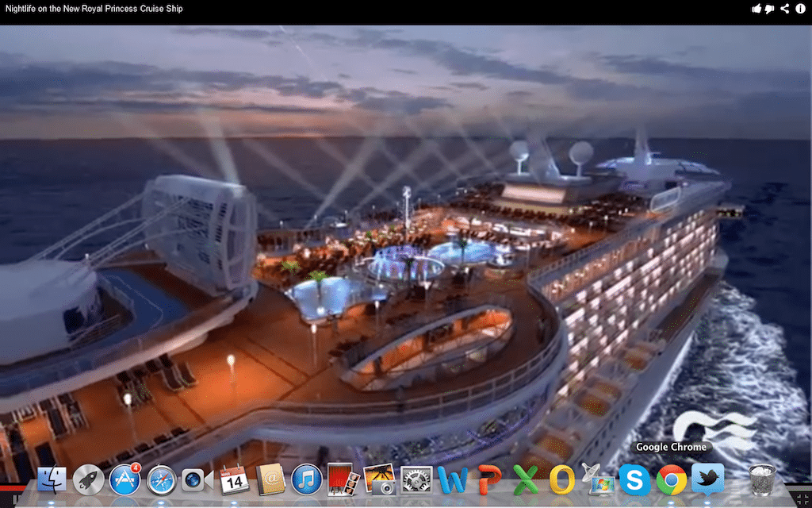Open Contacts address book in the dock
Viewport: 812px width, 508px height.
(x=270, y=479)
